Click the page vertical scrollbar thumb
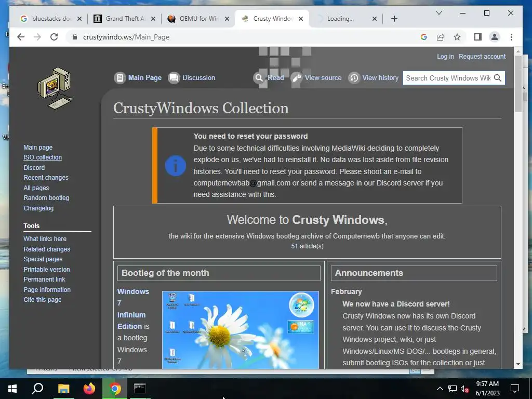Screen dimensions: 532x399 click(518, 83)
